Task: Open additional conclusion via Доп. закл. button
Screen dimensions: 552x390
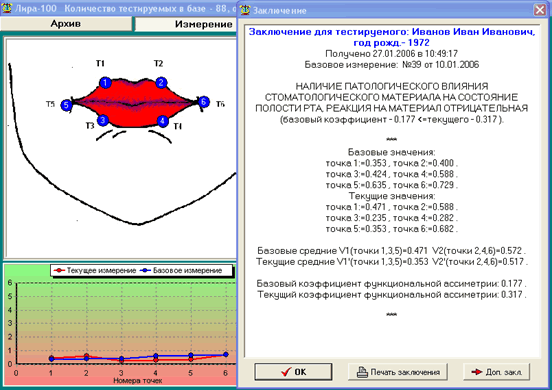Action: 496,372
